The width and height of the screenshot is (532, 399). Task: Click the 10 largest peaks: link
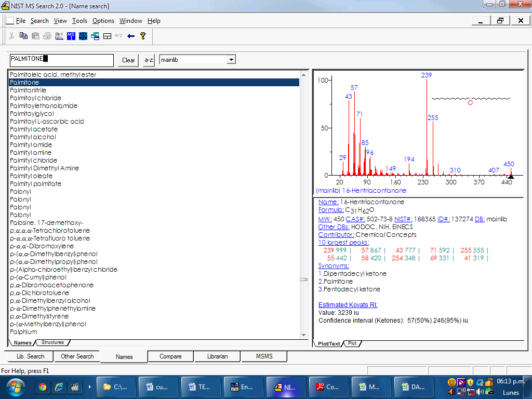click(x=343, y=243)
